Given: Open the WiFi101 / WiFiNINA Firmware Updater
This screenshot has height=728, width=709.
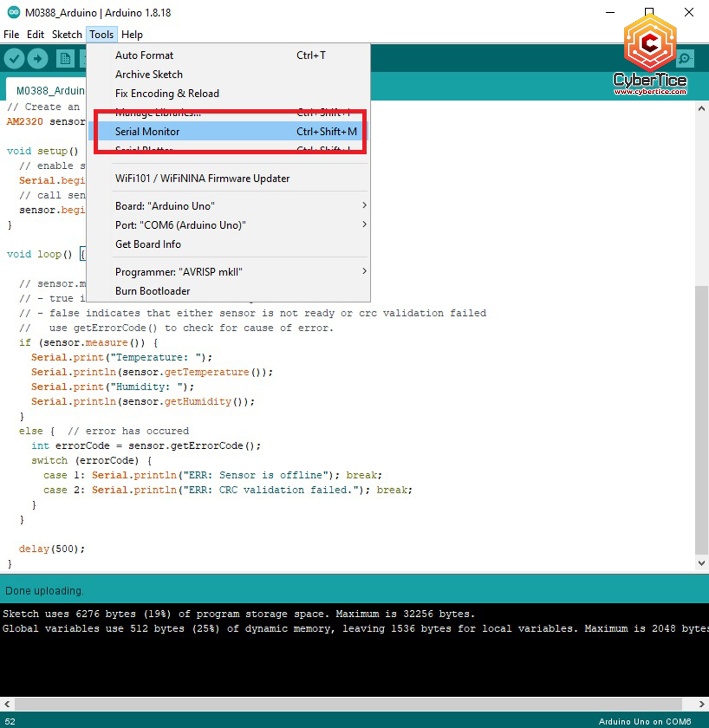Looking at the screenshot, I should tap(202, 178).
